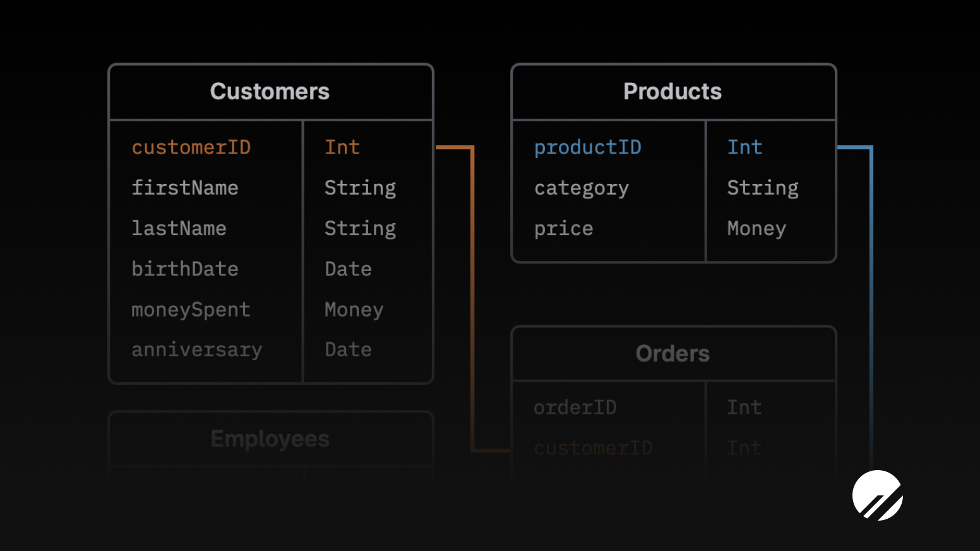Click the Money type next to price
The image size is (980, 551).
pos(756,228)
